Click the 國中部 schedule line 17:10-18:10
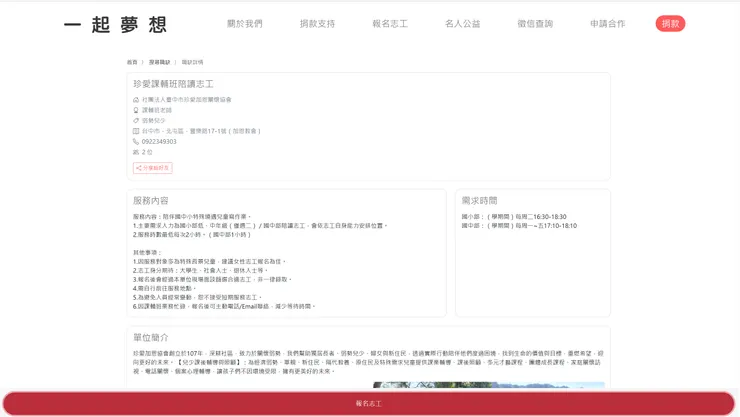 pyautogui.click(x=519, y=225)
